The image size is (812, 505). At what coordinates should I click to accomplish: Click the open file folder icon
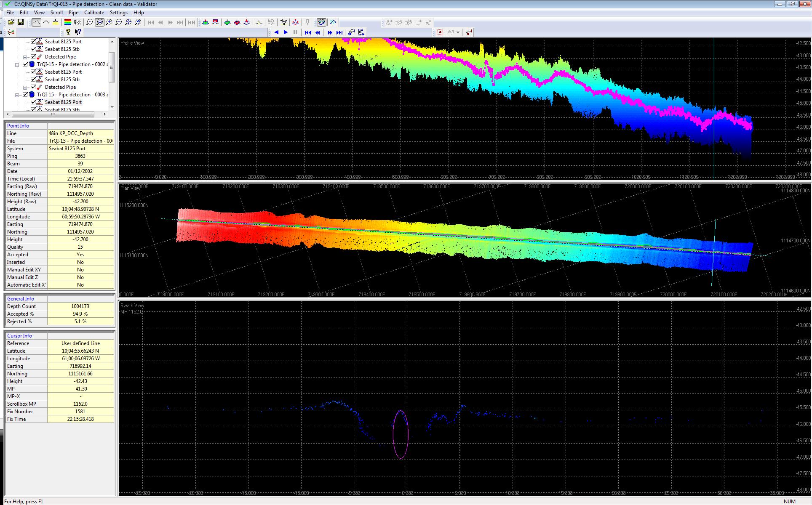(11, 22)
